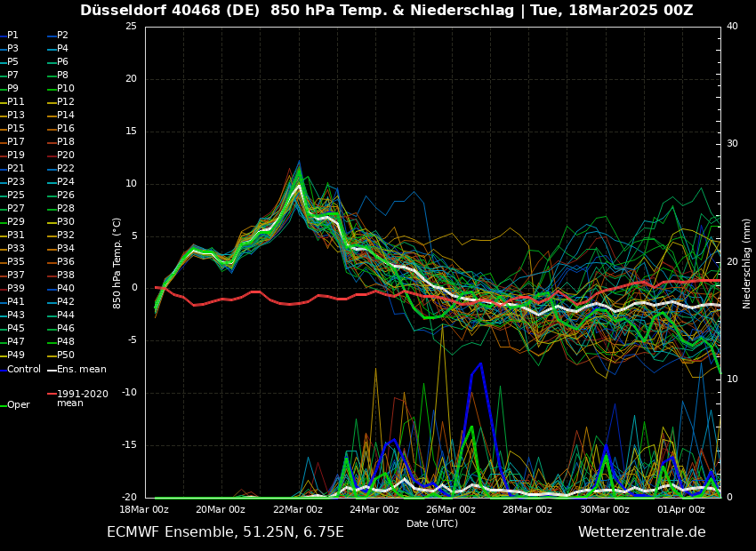
Task: Click the P17 legend label
Action: [x=16, y=142]
